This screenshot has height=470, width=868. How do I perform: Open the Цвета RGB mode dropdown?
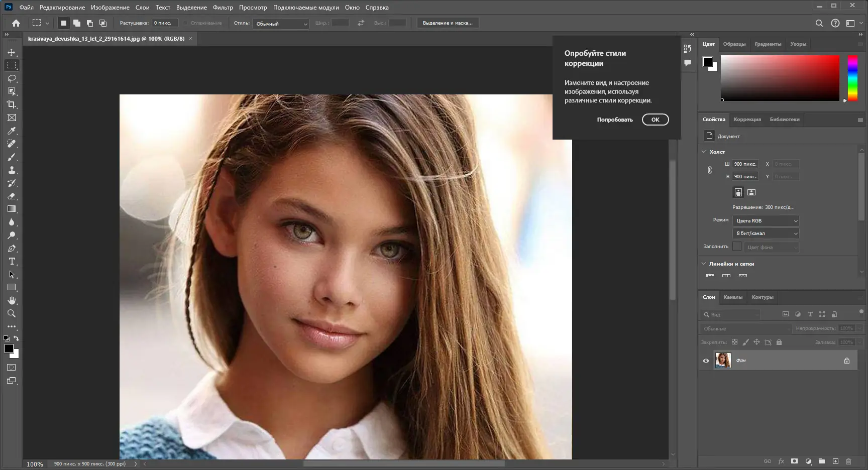click(766, 220)
